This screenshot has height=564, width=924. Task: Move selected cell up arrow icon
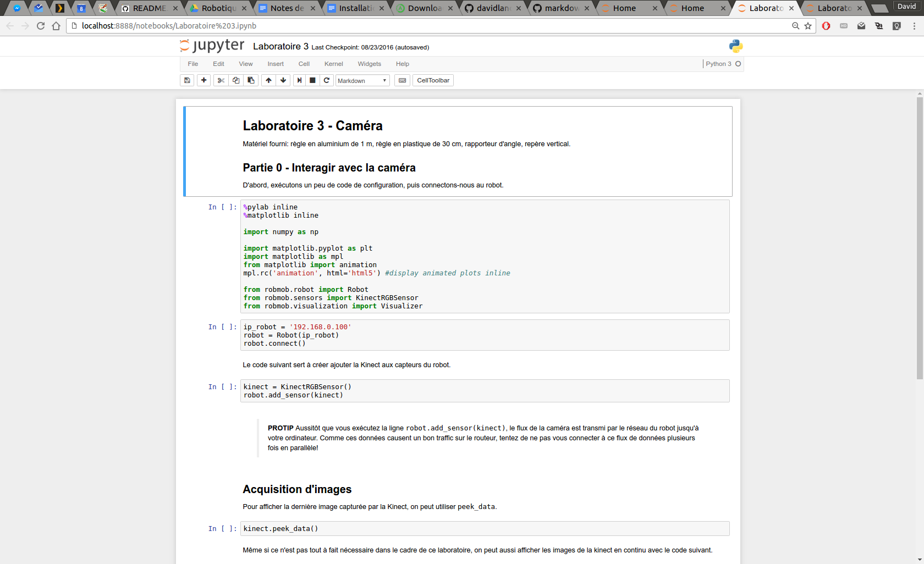tap(268, 80)
